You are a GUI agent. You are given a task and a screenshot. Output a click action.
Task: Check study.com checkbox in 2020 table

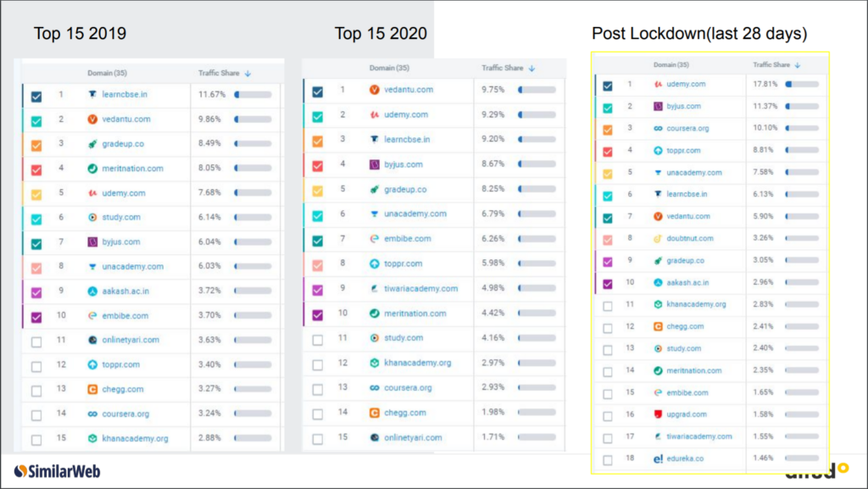318,340
